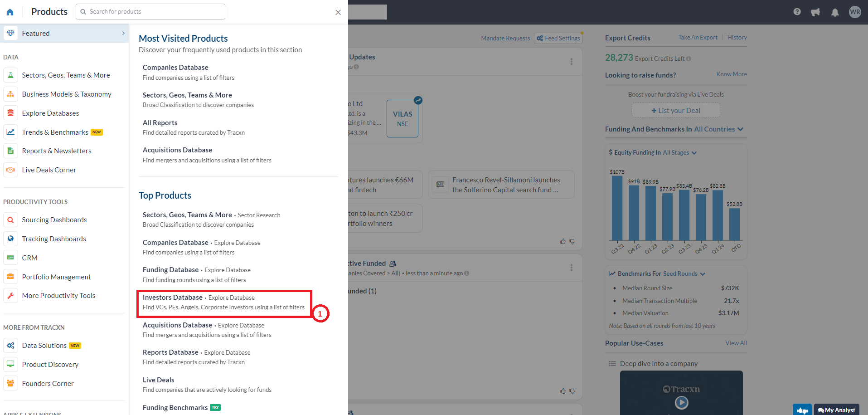Click the Explore Databases stack icon
Viewport: 868px width, 415px height.
pos(10,113)
